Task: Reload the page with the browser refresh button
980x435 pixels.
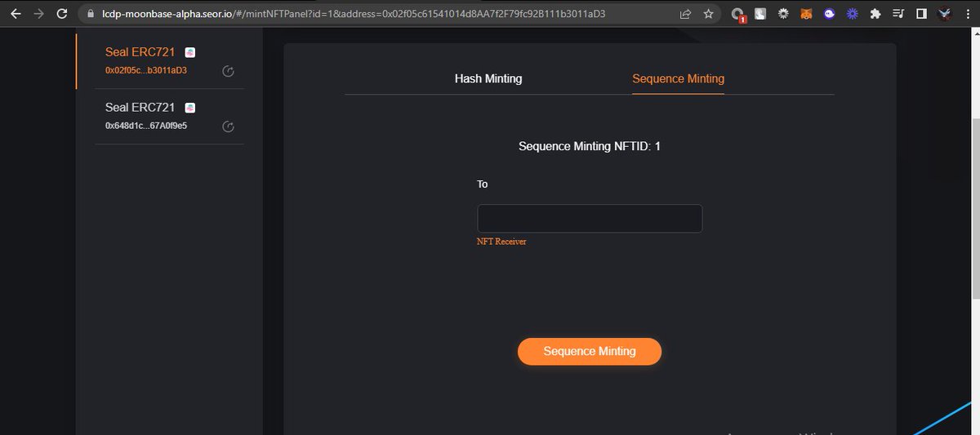Action: coord(62,14)
